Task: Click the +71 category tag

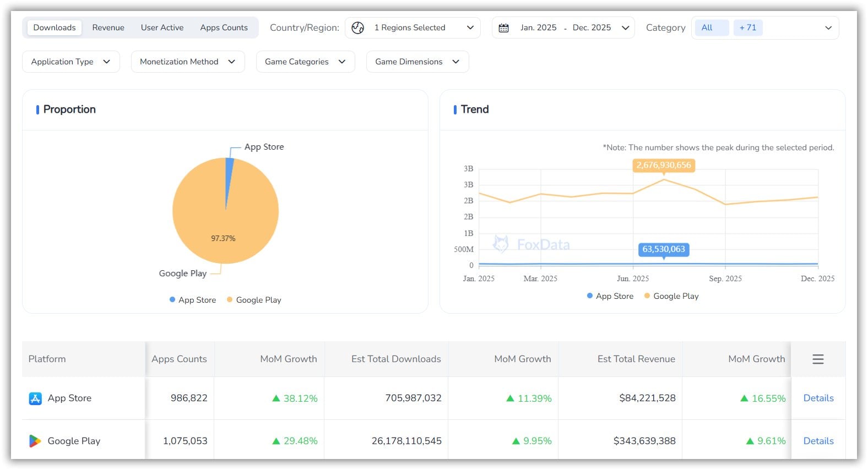Action: (747, 28)
